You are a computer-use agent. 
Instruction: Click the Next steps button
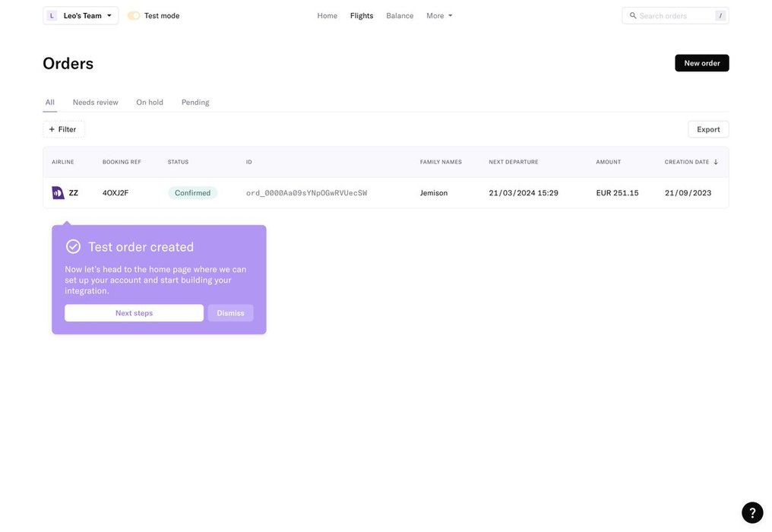(134, 313)
